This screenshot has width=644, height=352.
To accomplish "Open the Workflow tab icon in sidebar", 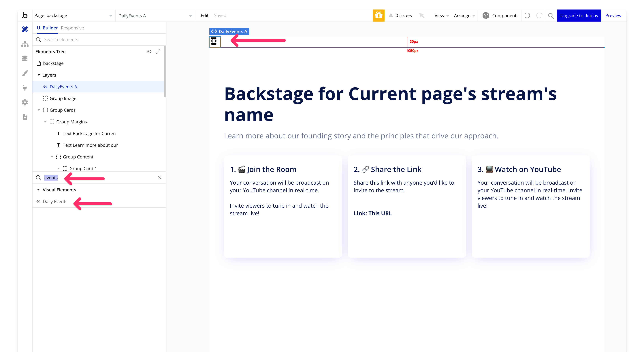I will (25, 44).
